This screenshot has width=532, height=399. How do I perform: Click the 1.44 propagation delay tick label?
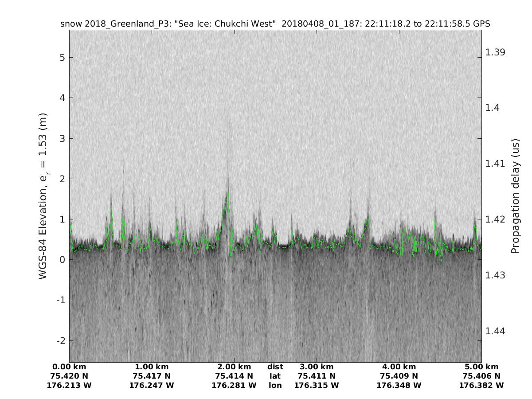point(495,331)
